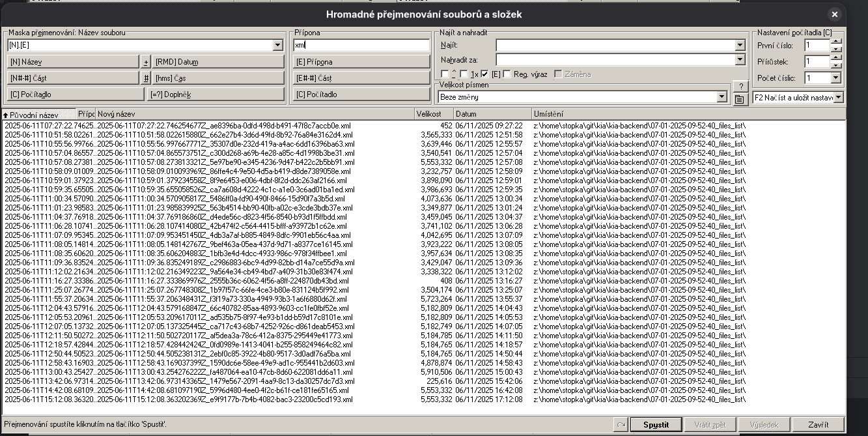868x436 pixels.
Task: Click the '#' button beside [N#-#] Část
Action: (x=145, y=78)
